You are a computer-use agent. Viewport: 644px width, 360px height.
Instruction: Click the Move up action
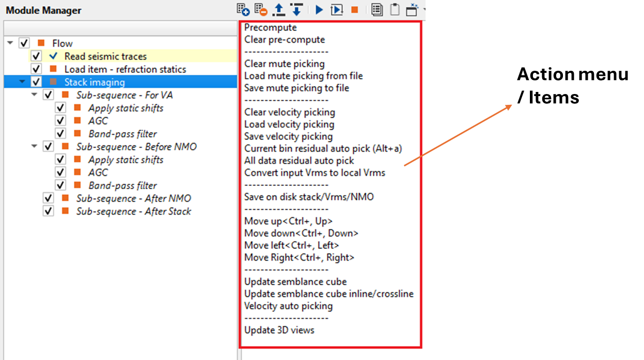pos(288,221)
